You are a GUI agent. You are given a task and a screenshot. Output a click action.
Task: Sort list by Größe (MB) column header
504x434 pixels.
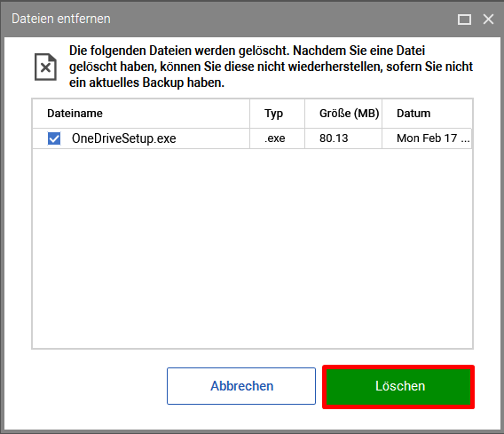coord(343,114)
